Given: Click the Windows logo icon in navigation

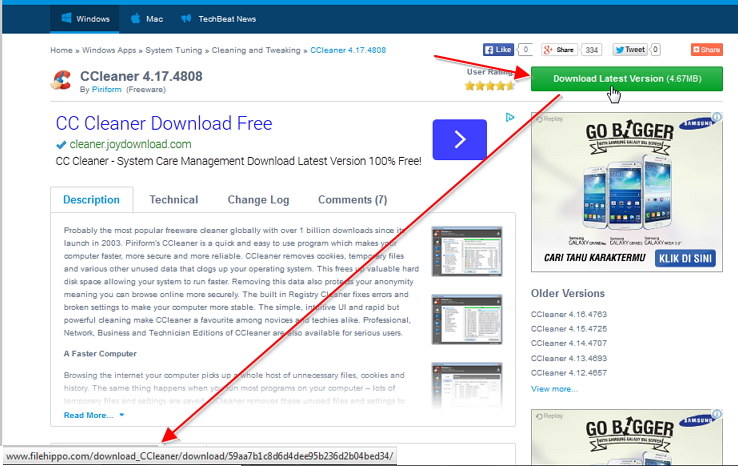Looking at the screenshot, I should point(66,18).
